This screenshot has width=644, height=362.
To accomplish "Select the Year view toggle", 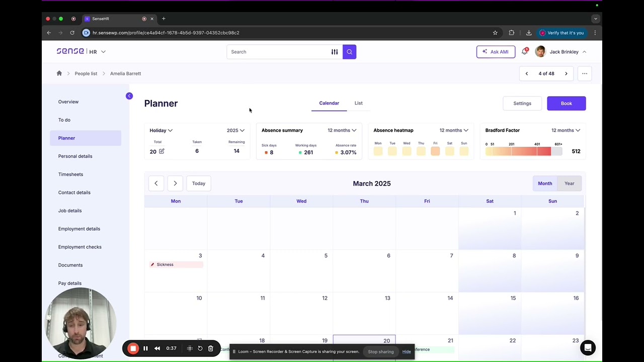I will pyautogui.click(x=570, y=184).
